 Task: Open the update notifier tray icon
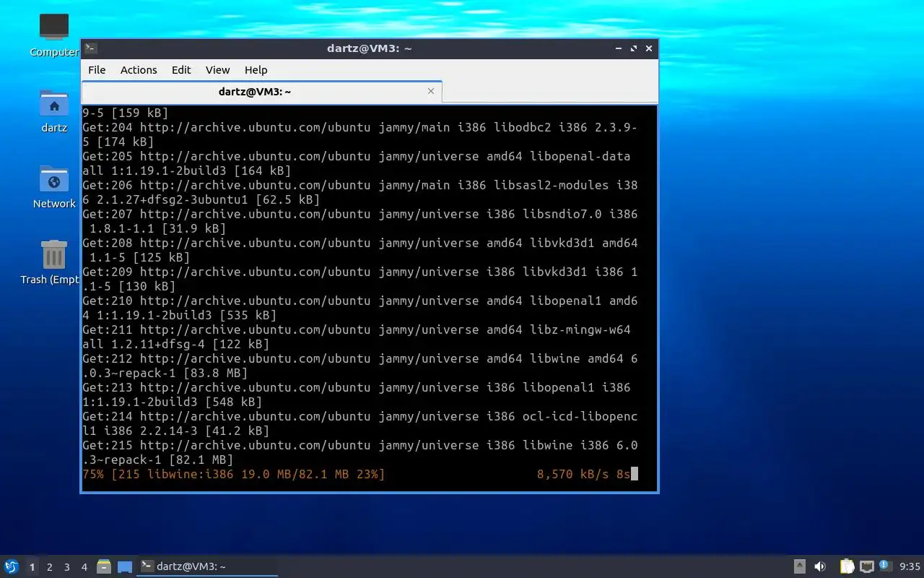[x=886, y=566]
